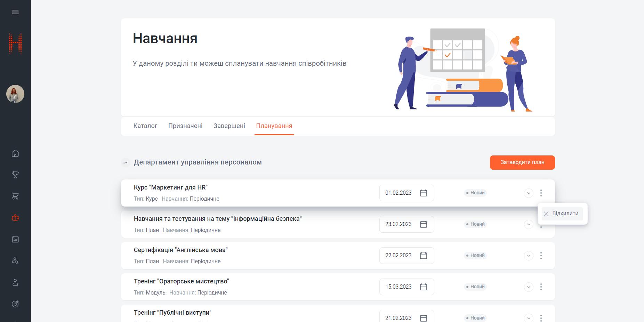Open the Призначені tab
644x322 pixels.
click(185, 126)
